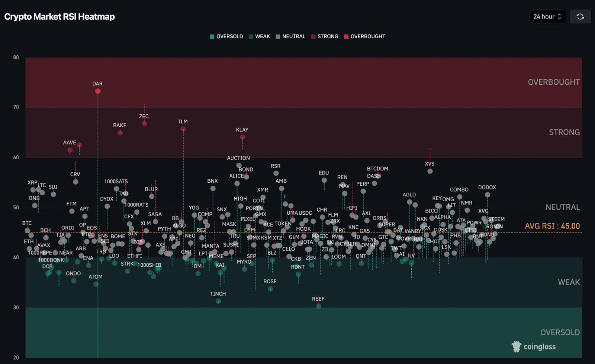Select the AUCTION data point
The height and width of the screenshot is (364, 595).
pos(239,165)
